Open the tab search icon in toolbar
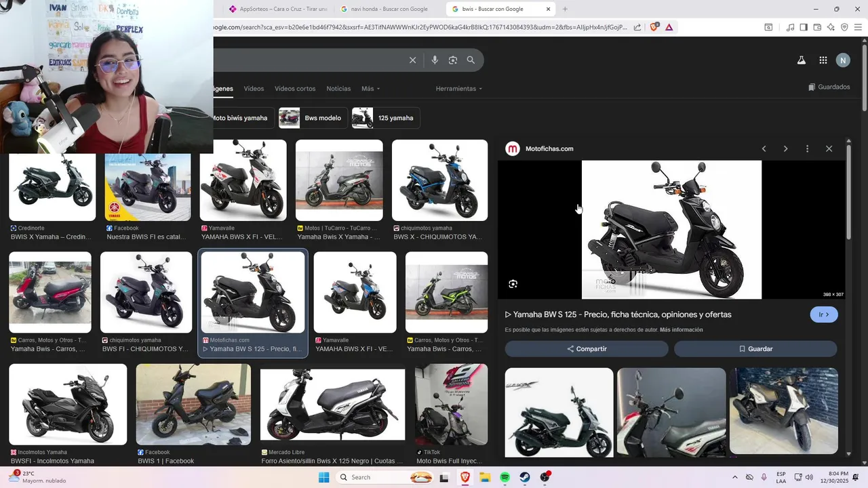This screenshot has width=868, height=488. [x=768, y=27]
